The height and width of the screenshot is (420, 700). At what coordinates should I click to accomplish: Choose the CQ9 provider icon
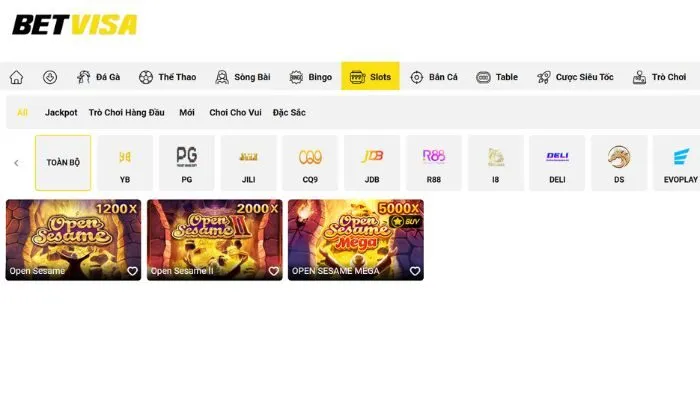coord(310,163)
